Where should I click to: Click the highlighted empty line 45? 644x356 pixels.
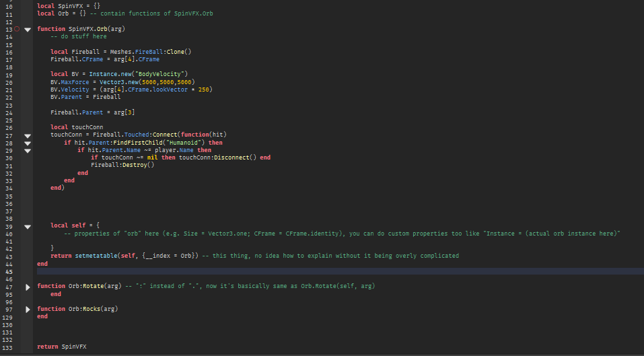[x=340, y=271]
